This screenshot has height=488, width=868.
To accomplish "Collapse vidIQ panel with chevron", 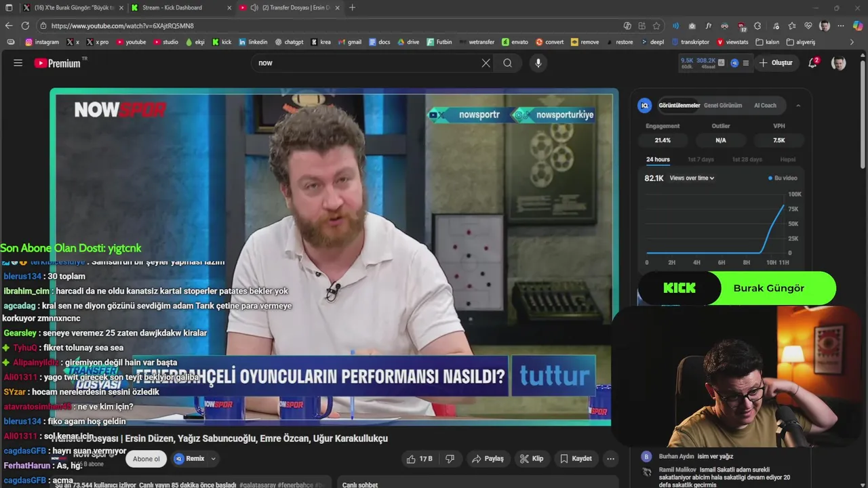I will click(x=798, y=106).
